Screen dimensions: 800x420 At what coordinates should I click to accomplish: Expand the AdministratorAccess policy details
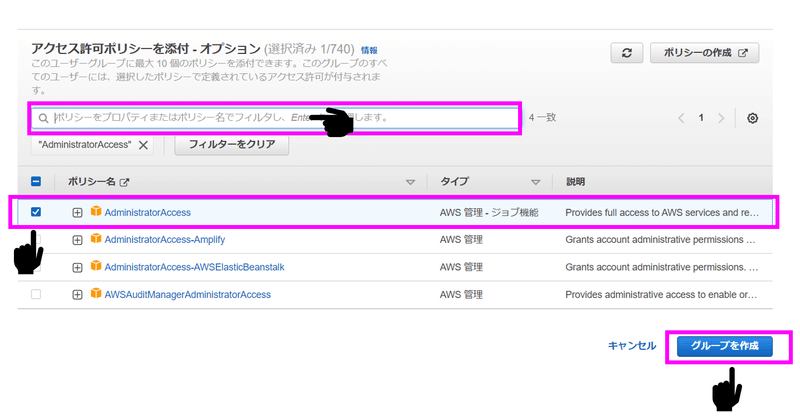pyautogui.click(x=77, y=212)
